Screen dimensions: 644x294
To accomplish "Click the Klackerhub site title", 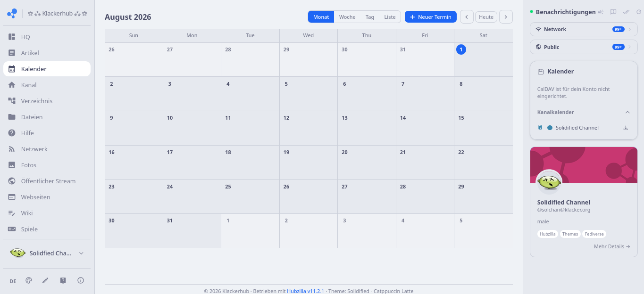I will [x=58, y=14].
